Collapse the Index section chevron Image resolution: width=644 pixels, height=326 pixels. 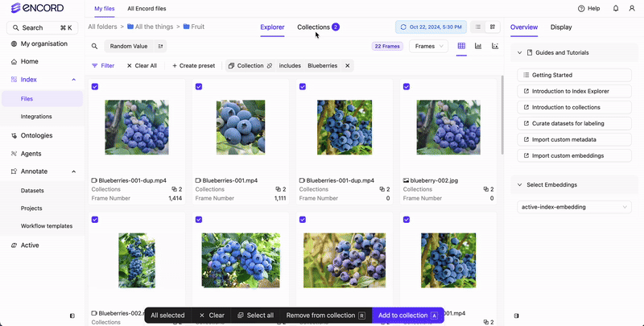(x=74, y=80)
